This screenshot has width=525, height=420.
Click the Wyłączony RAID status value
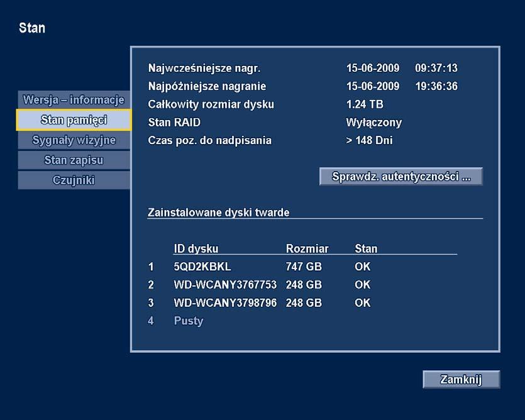click(x=373, y=123)
